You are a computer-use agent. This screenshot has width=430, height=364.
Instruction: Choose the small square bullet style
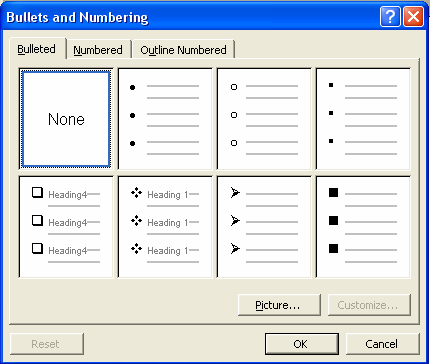click(x=363, y=119)
